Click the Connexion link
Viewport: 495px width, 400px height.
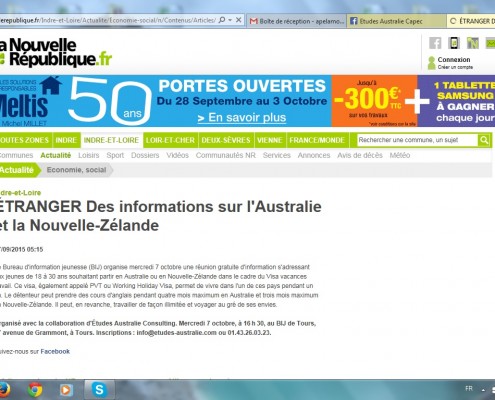(454, 60)
